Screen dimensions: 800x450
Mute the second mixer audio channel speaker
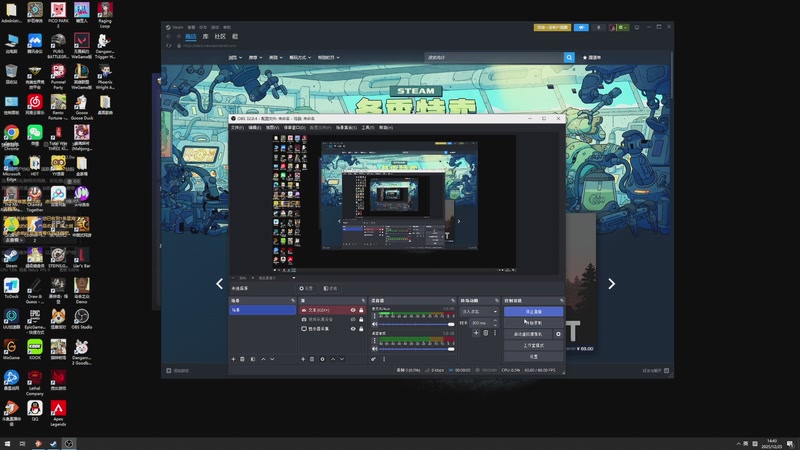tap(374, 349)
